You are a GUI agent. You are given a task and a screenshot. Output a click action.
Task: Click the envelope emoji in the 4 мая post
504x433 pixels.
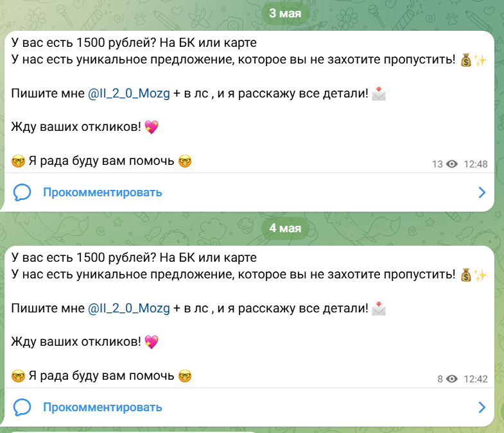[379, 309]
